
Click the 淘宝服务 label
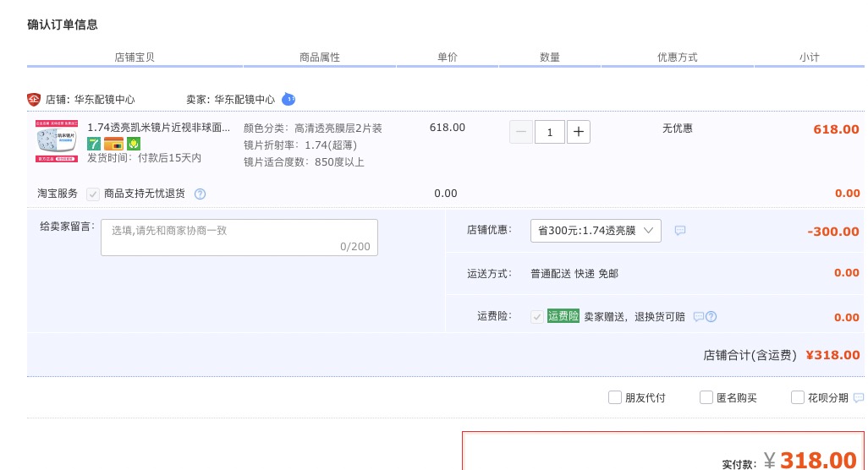[58, 194]
